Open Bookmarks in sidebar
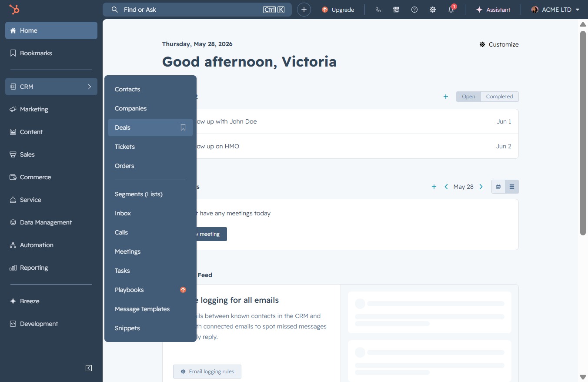 (51, 53)
